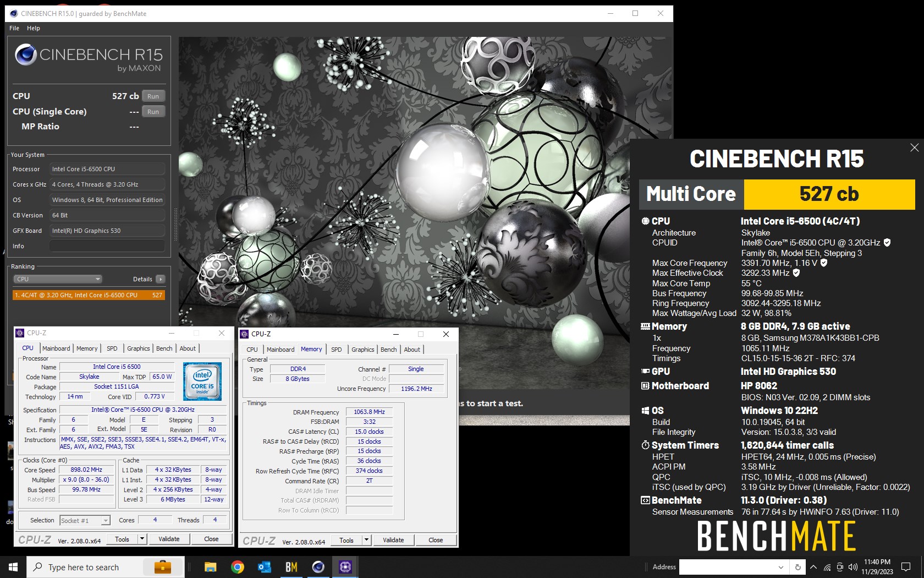Viewport: 924px width, 578px height.
Task: Click Close button in right CPU-Z window
Action: (x=436, y=540)
